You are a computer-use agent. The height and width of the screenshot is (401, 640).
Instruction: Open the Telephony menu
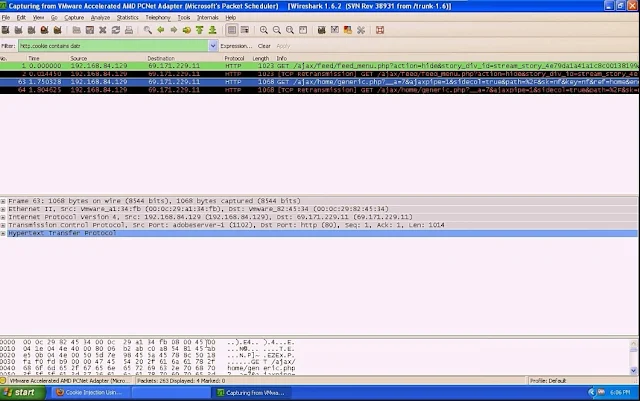pyautogui.click(x=158, y=18)
